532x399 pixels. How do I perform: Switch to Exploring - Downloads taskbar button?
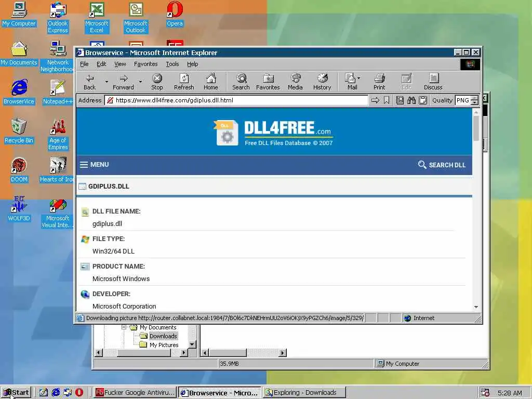304,393
